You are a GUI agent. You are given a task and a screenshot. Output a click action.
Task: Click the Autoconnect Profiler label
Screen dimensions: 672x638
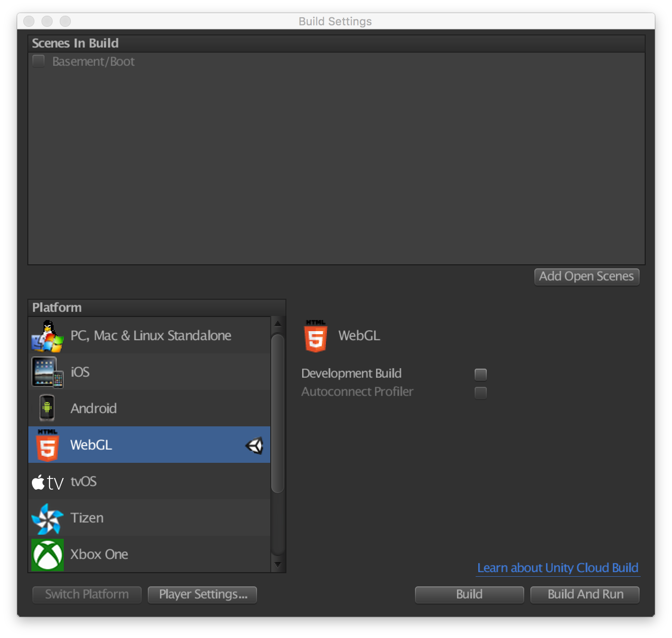coord(357,392)
